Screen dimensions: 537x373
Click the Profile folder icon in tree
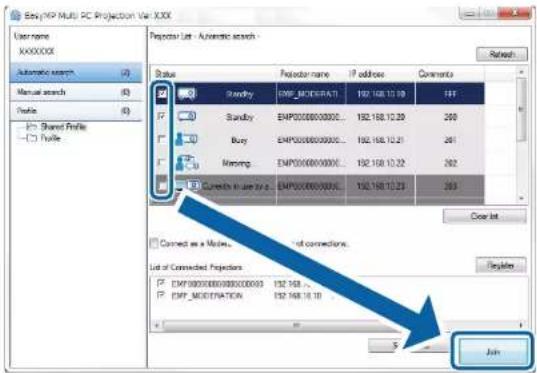click(32, 138)
